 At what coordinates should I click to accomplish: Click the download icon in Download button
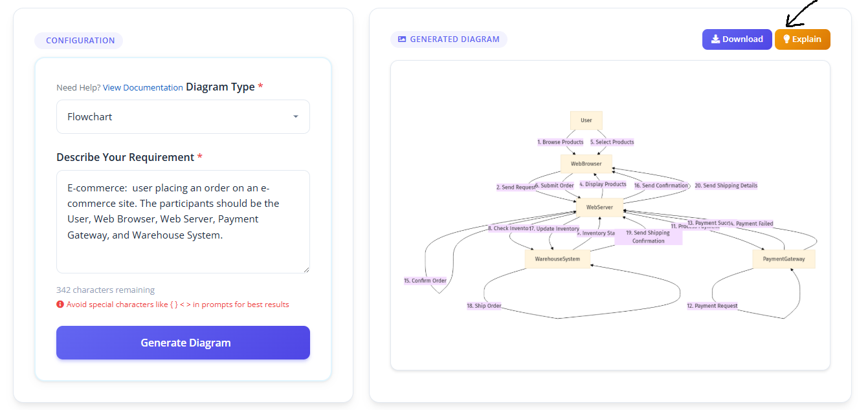point(715,39)
